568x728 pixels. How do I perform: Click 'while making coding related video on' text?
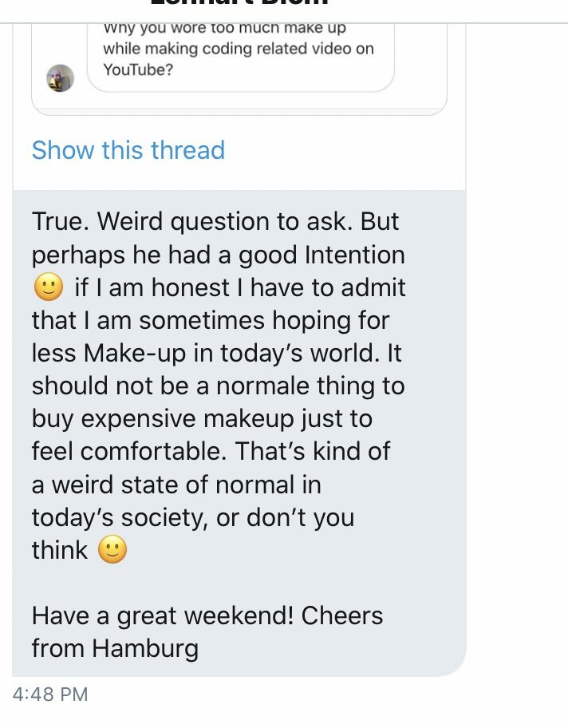pos(238,49)
